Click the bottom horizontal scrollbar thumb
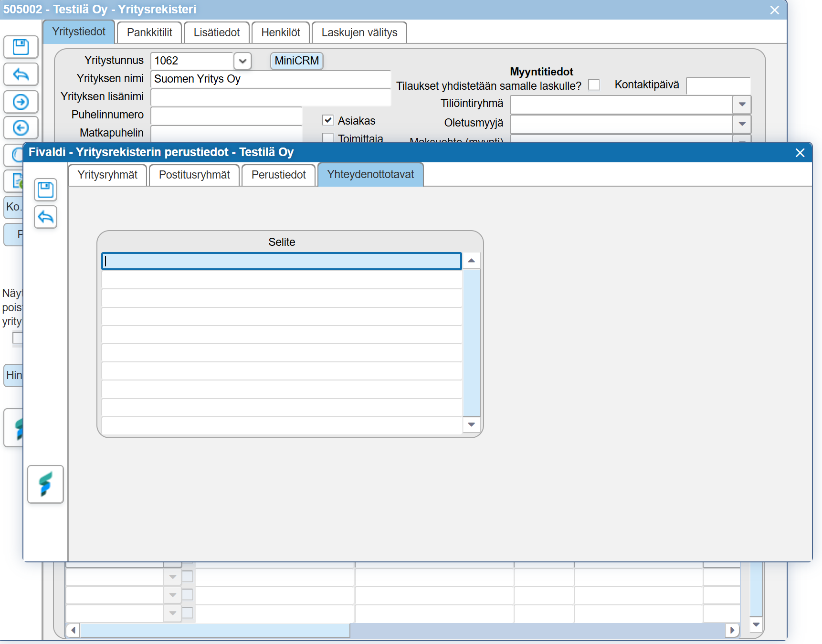Image resolution: width=822 pixels, height=644 pixels. (x=215, y=630)
